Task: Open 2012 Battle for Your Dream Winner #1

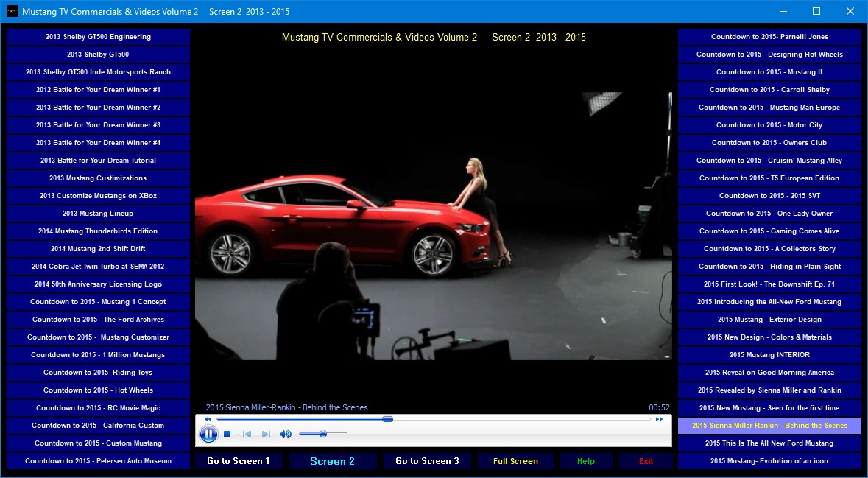Action: [98, 90]
